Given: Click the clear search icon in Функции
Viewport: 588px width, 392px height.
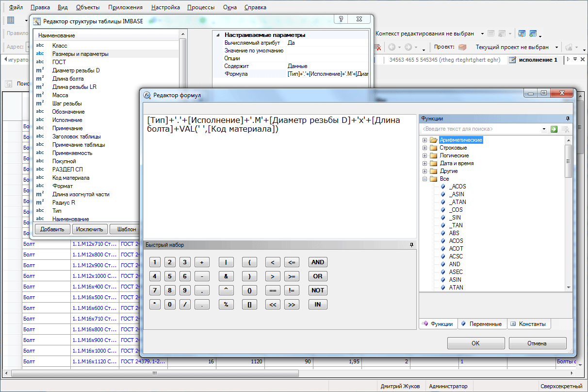Looking at the screenshot, I should click(565, 129).
